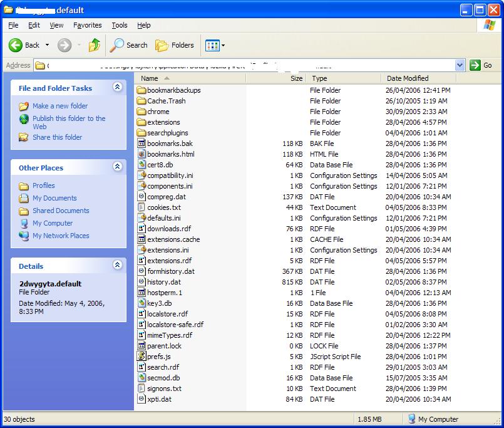Click the Views icon in toolbar
Screen dimensions: 504x428
coord(212,45)
